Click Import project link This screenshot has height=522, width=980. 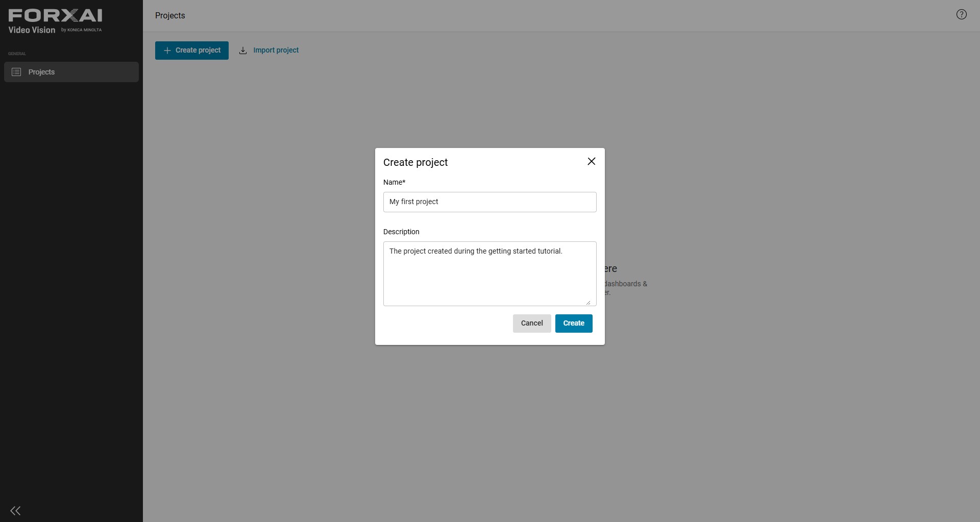tap(269, 51)
